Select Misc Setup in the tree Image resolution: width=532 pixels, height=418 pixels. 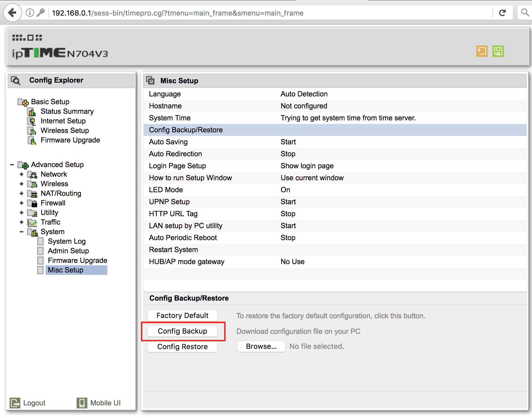click(x=76, y=270)
